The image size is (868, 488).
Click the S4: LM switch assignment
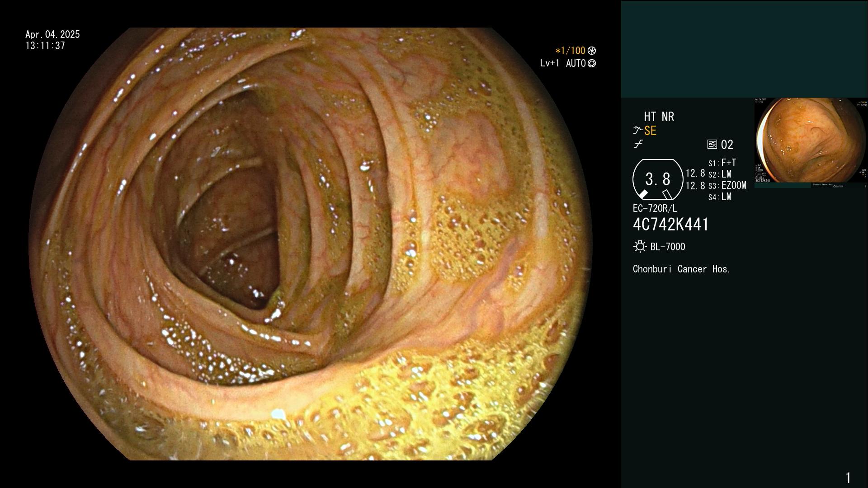720,197
